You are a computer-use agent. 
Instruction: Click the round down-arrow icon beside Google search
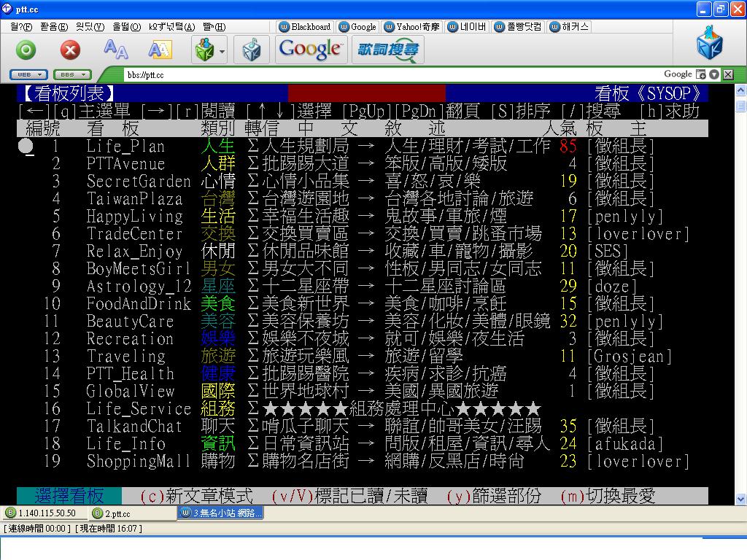pos(714,74)
